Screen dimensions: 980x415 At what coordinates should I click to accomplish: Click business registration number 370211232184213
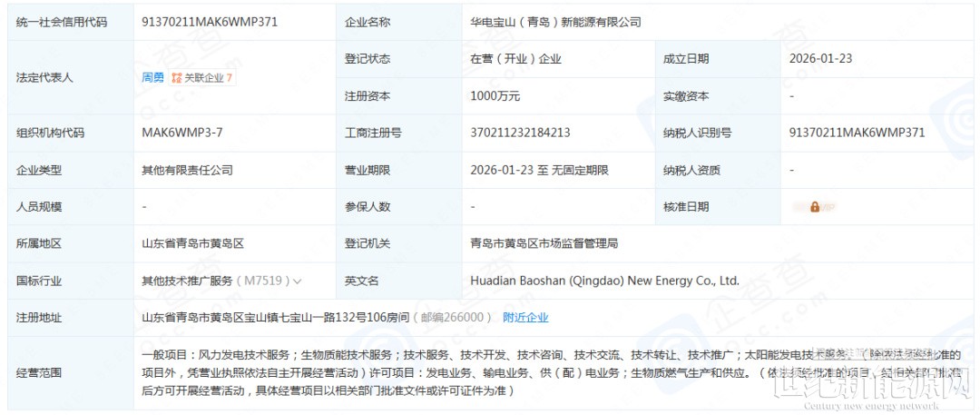[520, 133]
